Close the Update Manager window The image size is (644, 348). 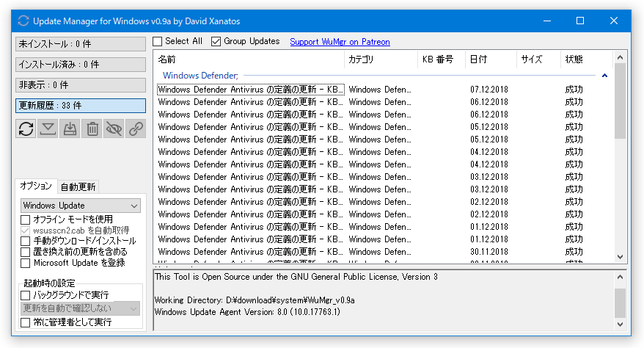(x=614, y=21)
